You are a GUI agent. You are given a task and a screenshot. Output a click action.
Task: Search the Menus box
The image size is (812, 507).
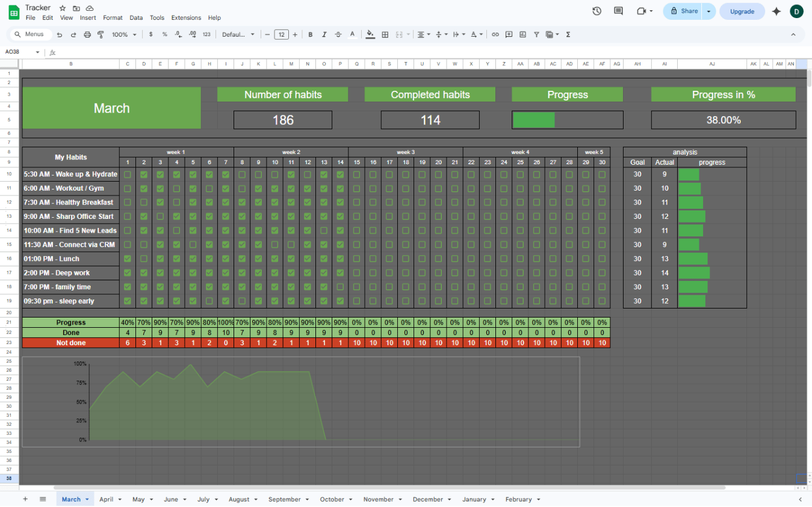point(31,34)
